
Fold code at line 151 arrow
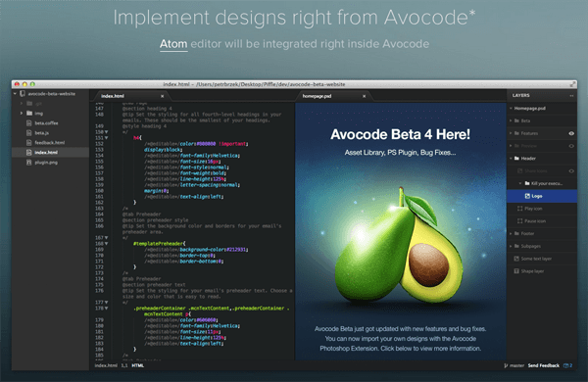coord(107,138)
